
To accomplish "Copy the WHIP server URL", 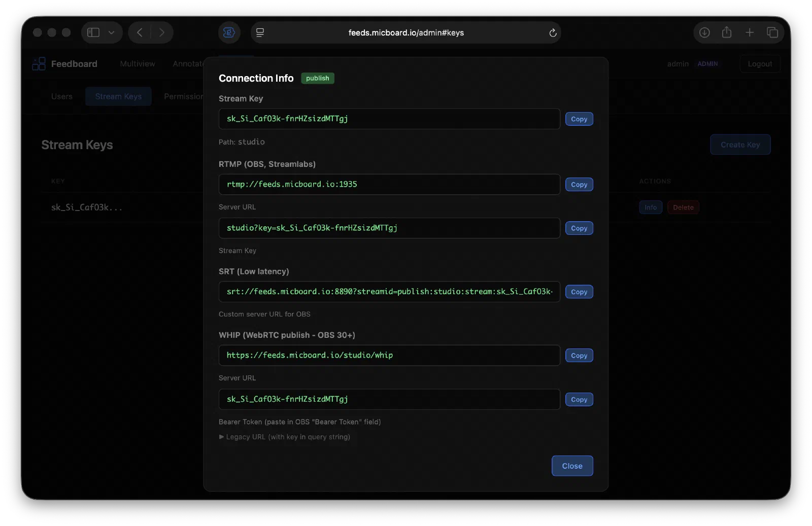I will (579, 356).
